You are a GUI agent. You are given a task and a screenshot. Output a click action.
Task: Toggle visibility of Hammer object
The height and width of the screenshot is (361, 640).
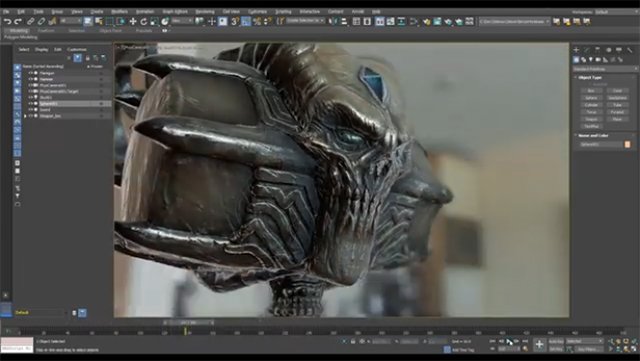(x=31, y=79)
